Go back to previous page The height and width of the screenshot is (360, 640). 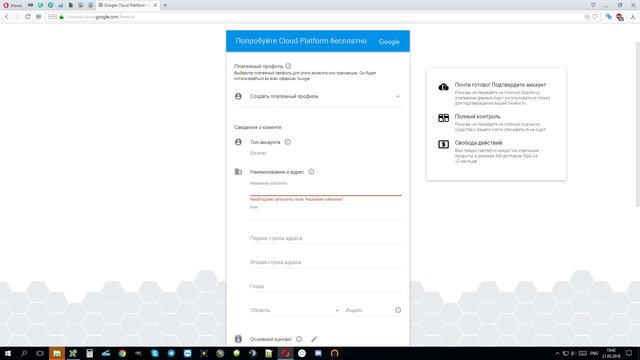(x=7, y=17)
